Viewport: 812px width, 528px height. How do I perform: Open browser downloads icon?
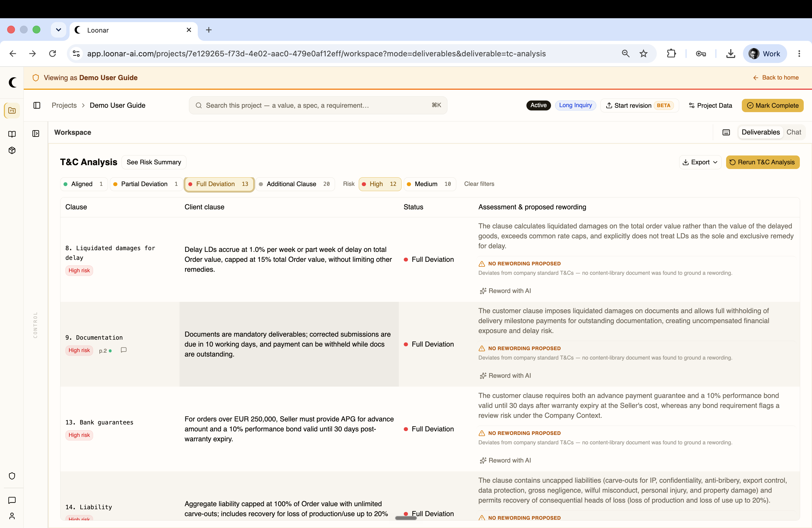pyautogui.click(x=731, y=54)
